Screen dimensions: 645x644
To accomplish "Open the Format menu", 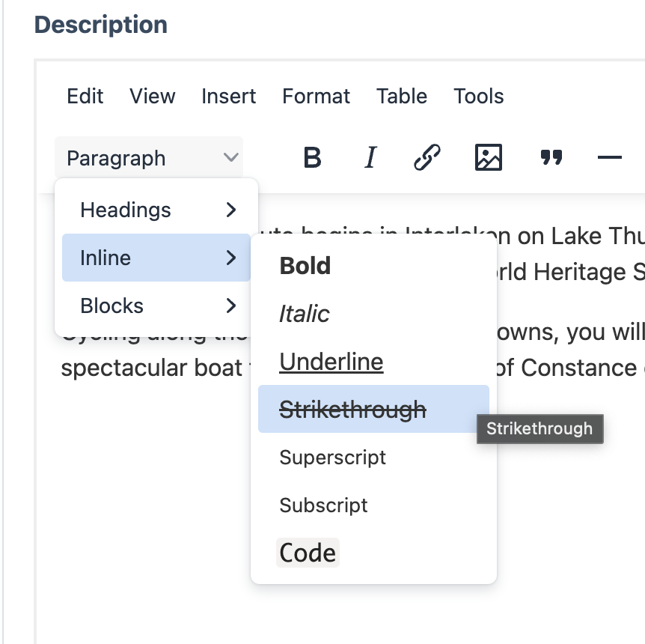I will point(316,96).
